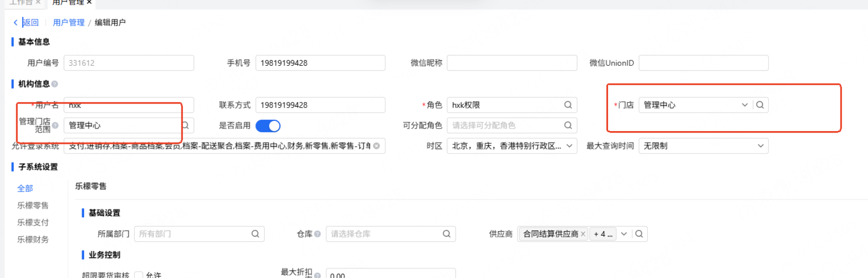Screen dimensions: 868x278
Task: Click the 手机号 input field
Action: coord(320,63)
